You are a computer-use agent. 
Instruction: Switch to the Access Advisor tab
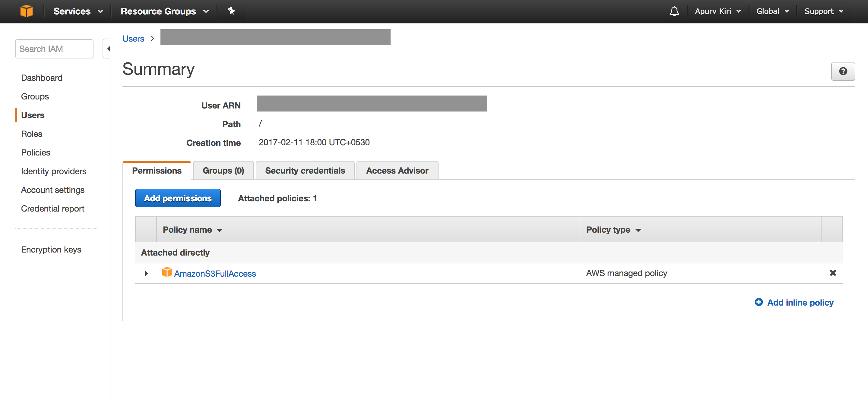pos(397,171)
